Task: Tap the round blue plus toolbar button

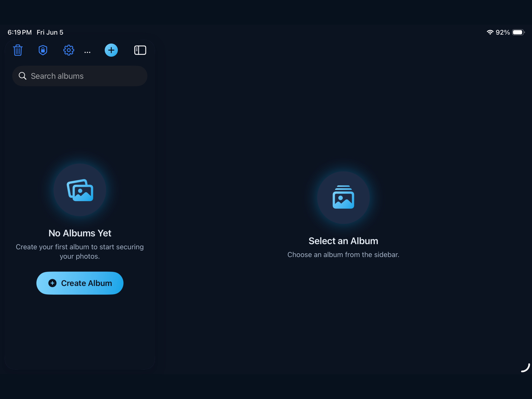Action: coord(111,50)
